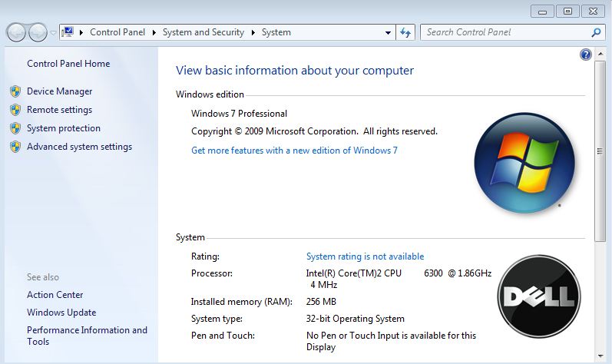Click the shield icon beside Advanced system settings

[x=15, y=147]
